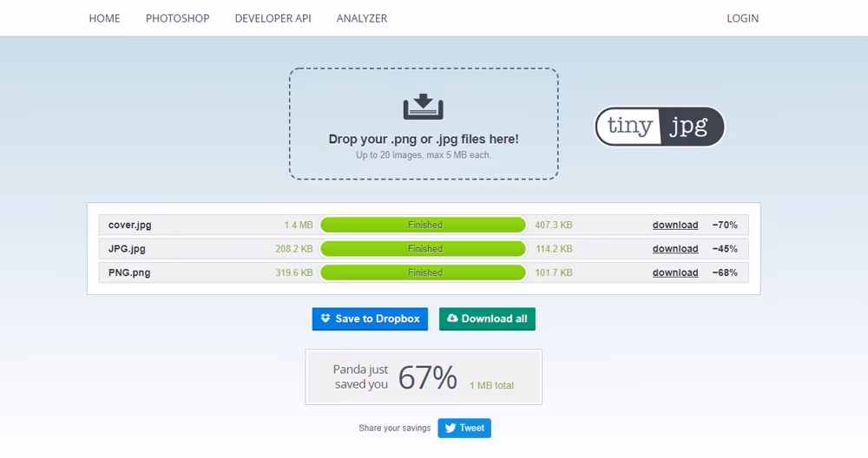Select the PNG.png file name

tap(129, 272)
